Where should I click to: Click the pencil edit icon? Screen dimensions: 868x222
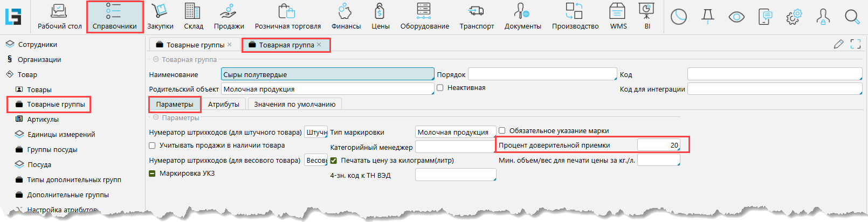pos(838,44)
